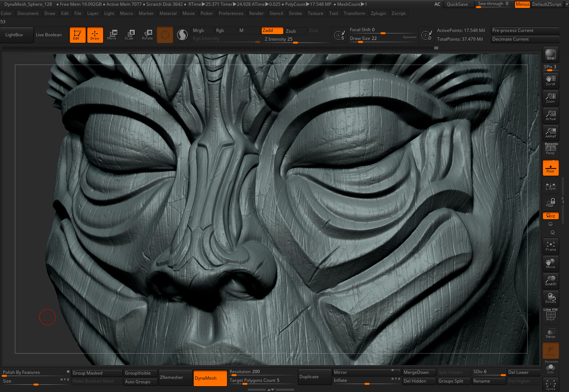Select the top-toolbar Rotate gizmo icon
The height and width of the screenshot is (392, 569).
tap(147, 35)
